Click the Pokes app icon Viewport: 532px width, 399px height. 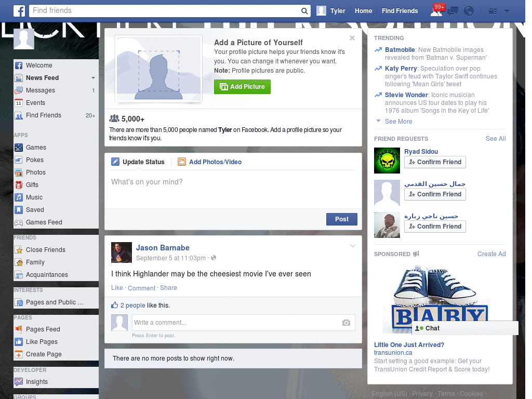19,160
